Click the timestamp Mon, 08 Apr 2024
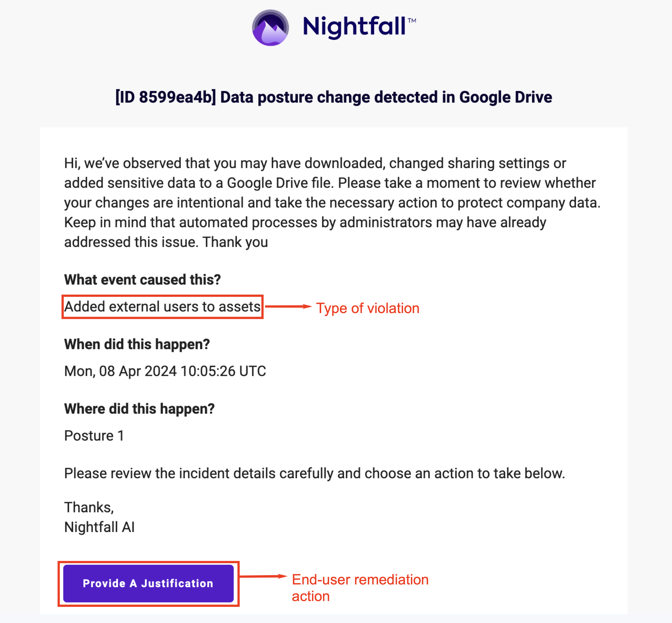Image resolution: width=672 pixels, height=623 pixels. (x=165, y=371)
